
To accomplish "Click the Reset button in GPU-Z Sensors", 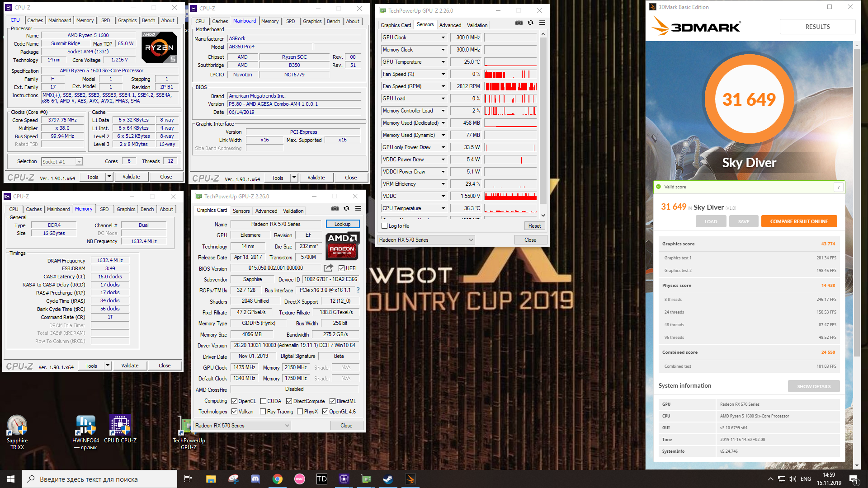I will click(x=534, y=226).
